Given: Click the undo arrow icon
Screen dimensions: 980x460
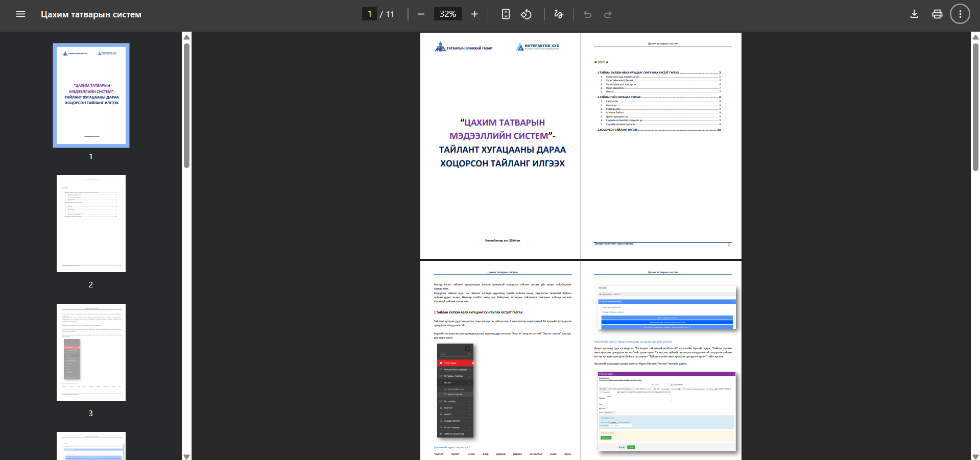Looking at the screenshot, I should pyautogui.click(x=588, y=14).
